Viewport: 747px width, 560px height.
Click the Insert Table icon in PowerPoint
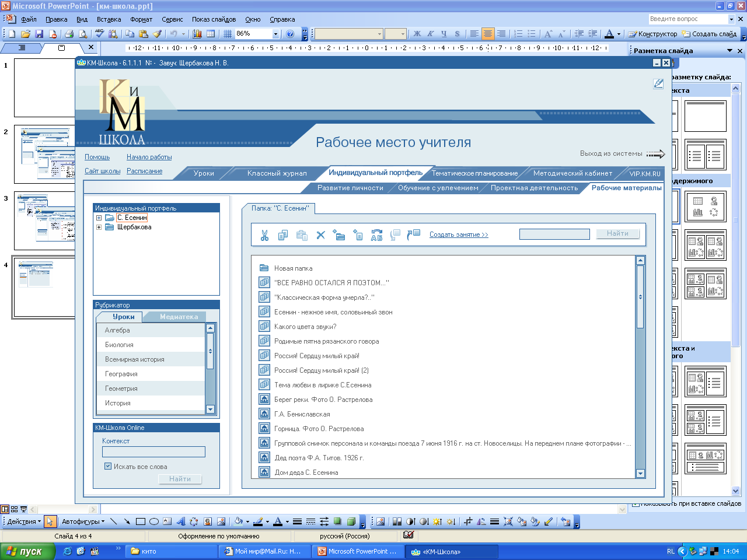pos(211,34)
